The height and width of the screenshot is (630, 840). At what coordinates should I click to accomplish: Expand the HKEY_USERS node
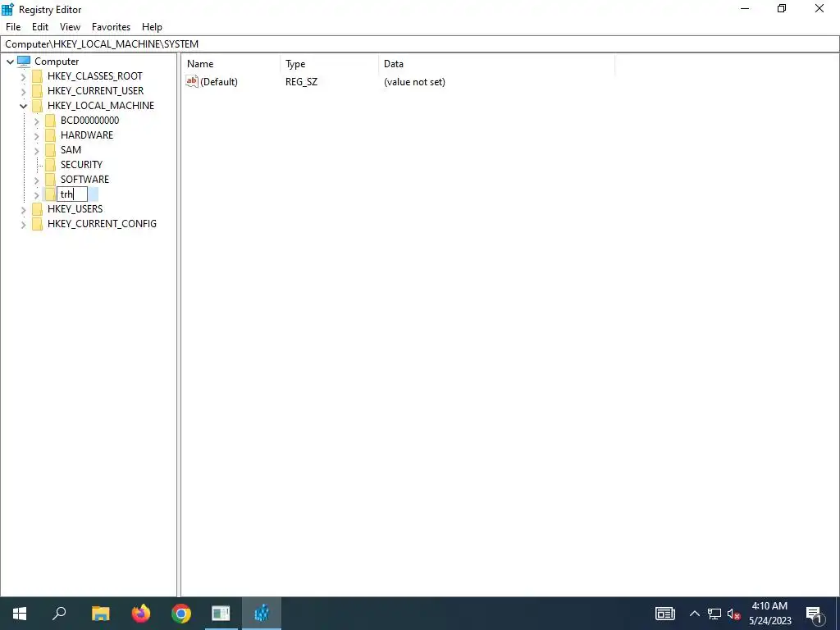click(x=23, y=209)
